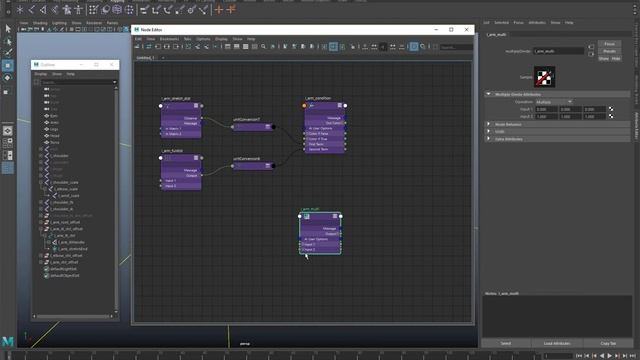Click the highlighted grid toggle icon in Node Editor toolbar

tap(333, 47)
